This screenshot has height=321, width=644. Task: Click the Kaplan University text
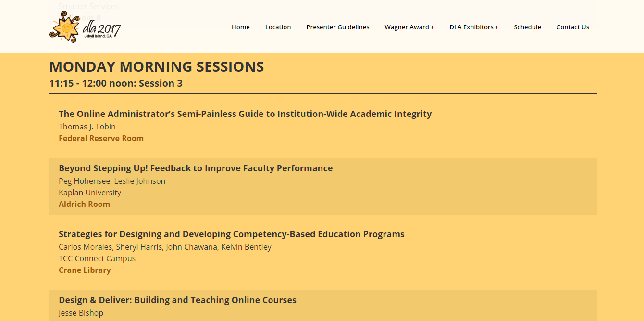point(89,193)
